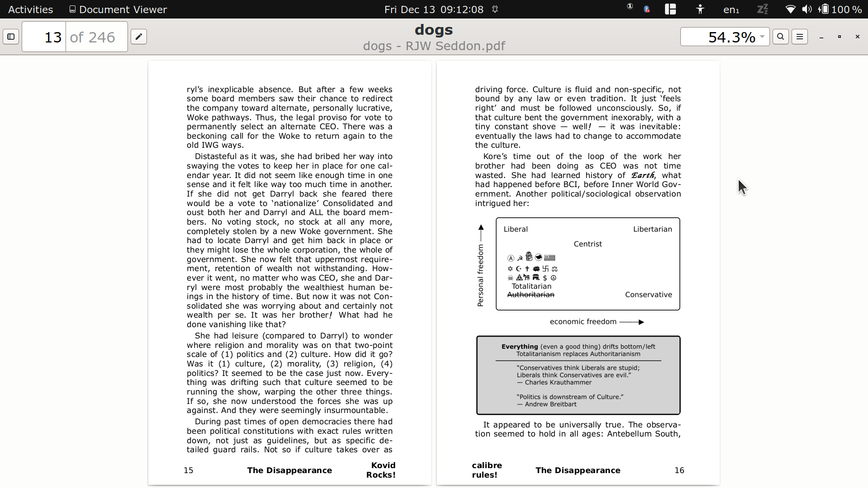Image resolution: width=868 pixels, height=488 pixels.
Task: Click the tiling layout tray icon
Action: 670,9
